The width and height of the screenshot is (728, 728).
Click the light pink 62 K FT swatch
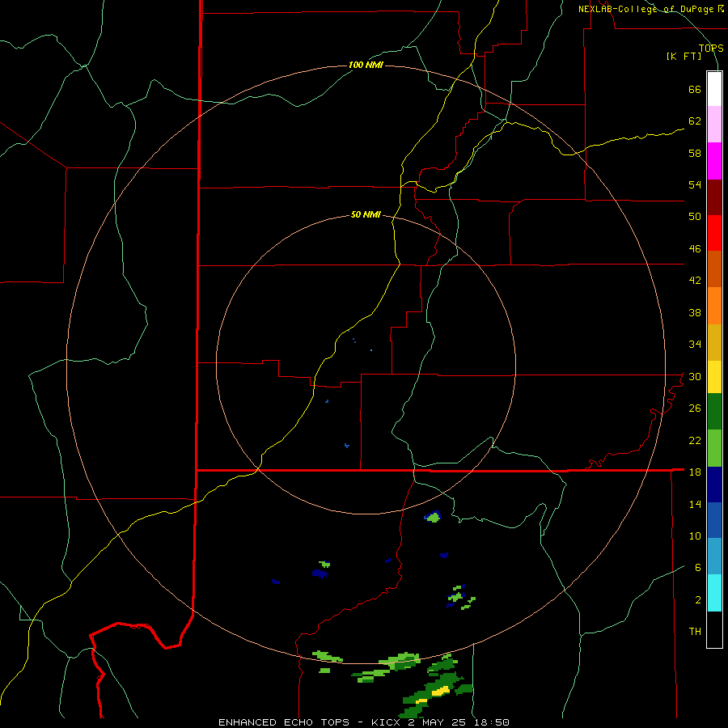714,124
